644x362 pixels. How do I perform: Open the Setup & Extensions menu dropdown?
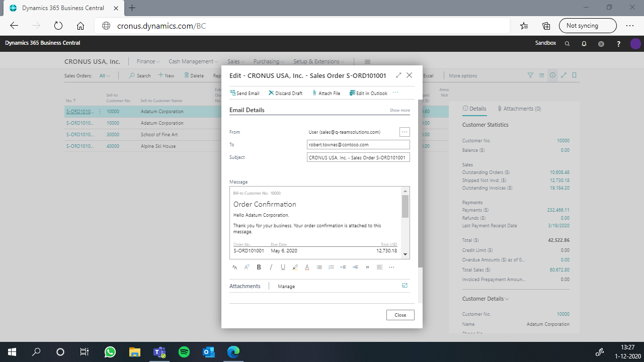[319, 61]
